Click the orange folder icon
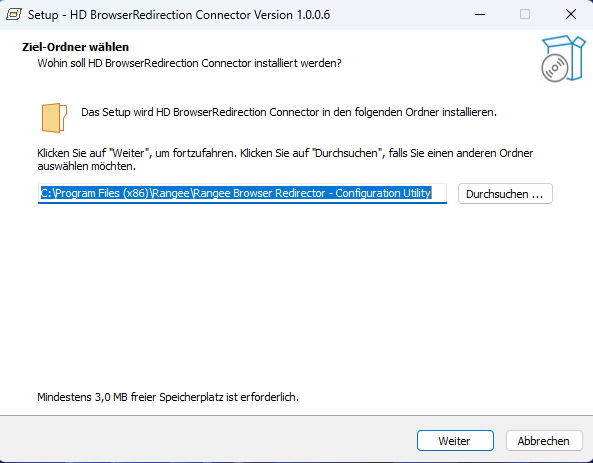593x463 pixels. pyautogui.click(x=54, y=118)
